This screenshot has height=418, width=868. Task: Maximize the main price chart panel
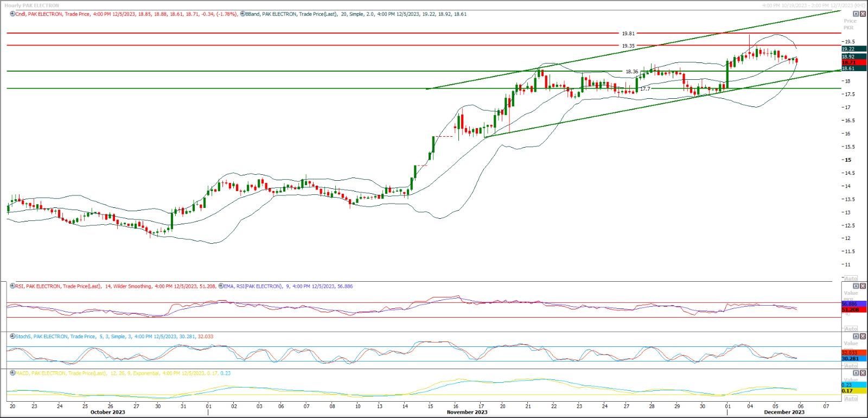pos(856,14)
